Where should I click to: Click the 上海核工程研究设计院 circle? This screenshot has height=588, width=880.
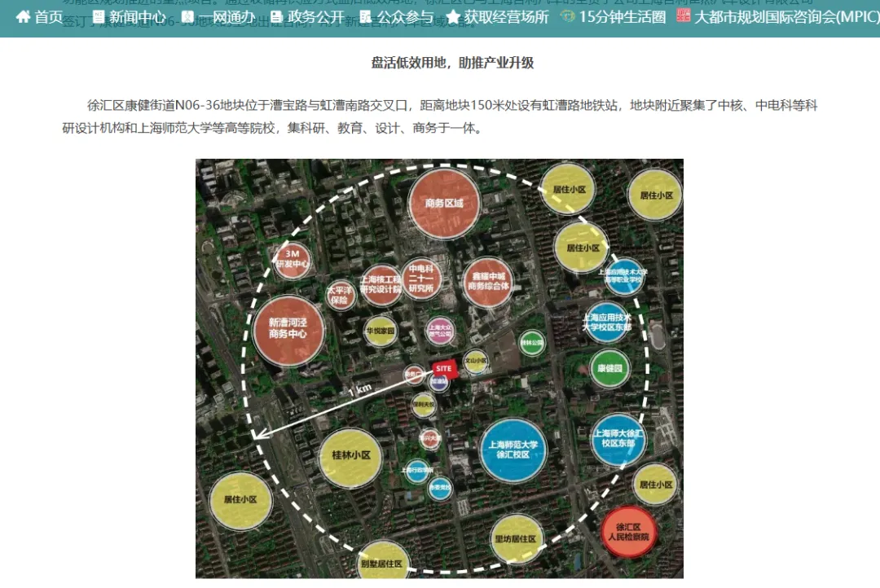point(381,284)
